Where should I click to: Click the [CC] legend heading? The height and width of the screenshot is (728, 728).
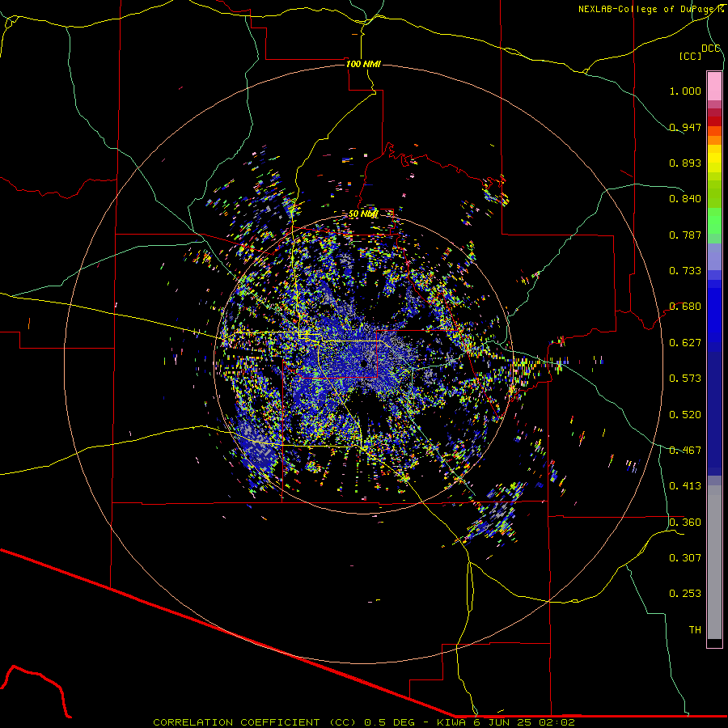690,56
